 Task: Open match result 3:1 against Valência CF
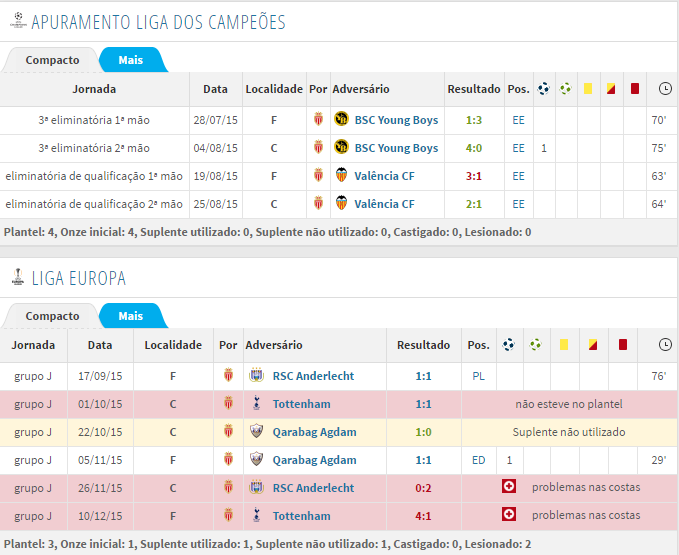click(474, 176)
